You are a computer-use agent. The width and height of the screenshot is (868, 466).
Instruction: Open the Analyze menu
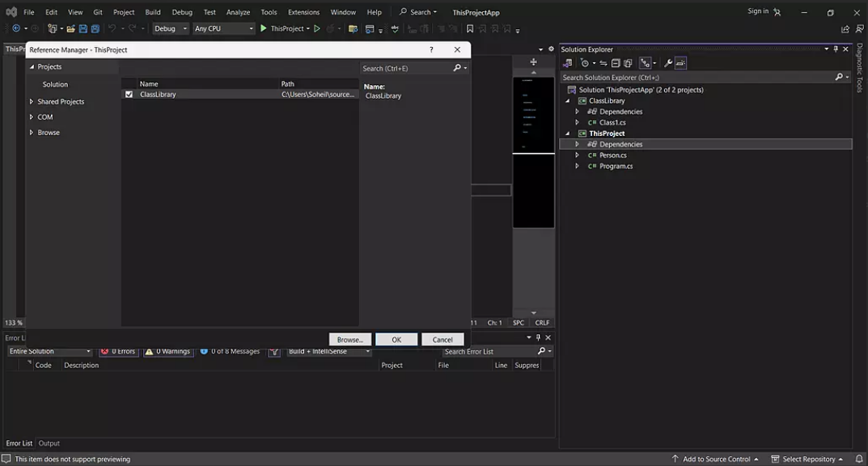pos(238,12)
